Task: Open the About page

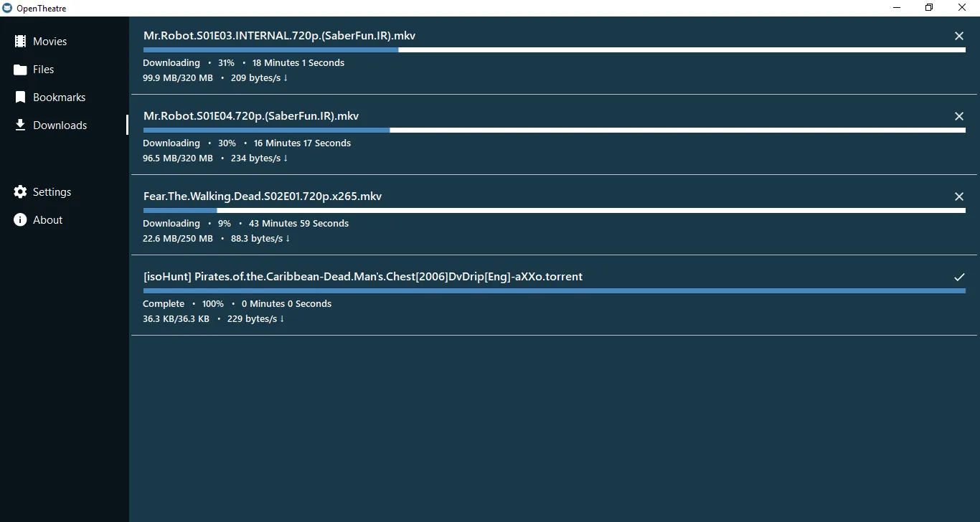Action: (x=47, y=219)
